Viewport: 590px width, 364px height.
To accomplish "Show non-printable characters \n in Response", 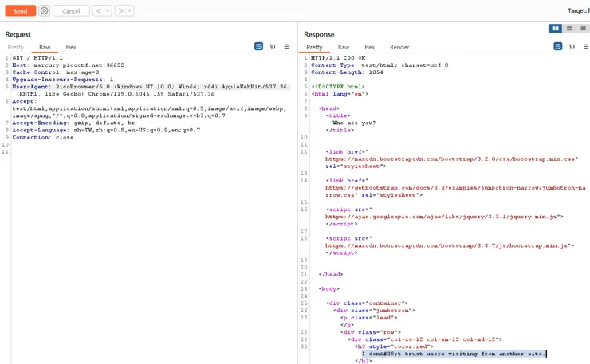I will point(572,47).
